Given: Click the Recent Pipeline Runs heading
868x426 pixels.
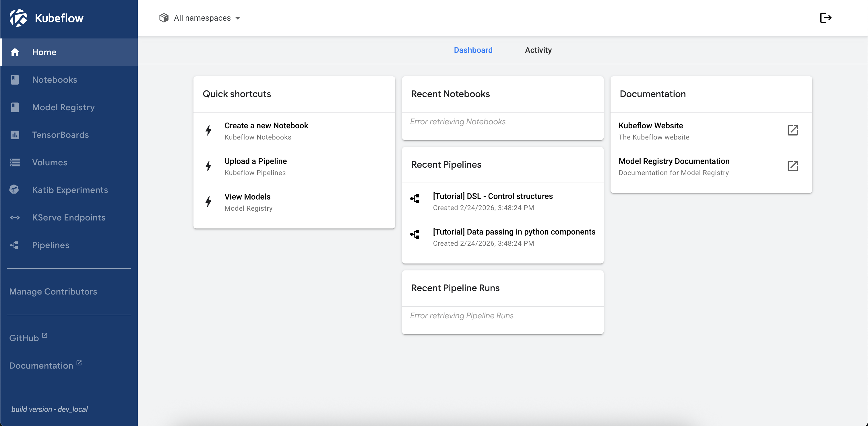Looking at the screenshot, I should [x=455, y=288].
